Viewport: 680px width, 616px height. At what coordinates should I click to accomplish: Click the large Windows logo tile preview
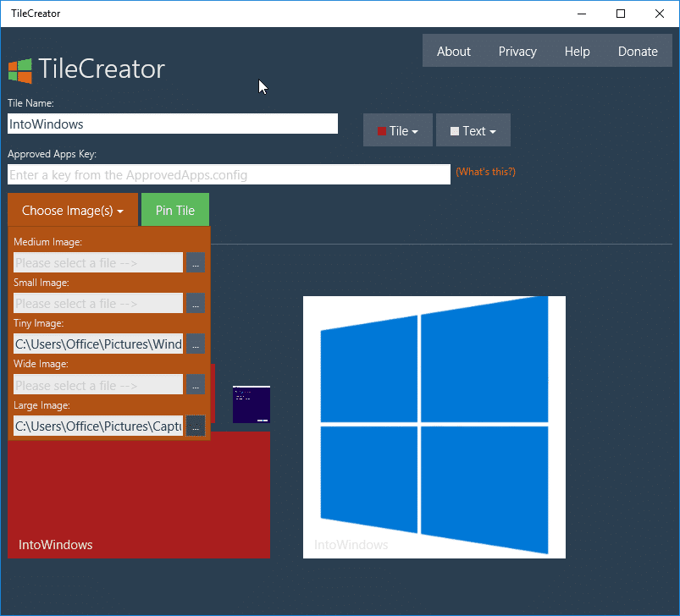[x=434, y=427]
